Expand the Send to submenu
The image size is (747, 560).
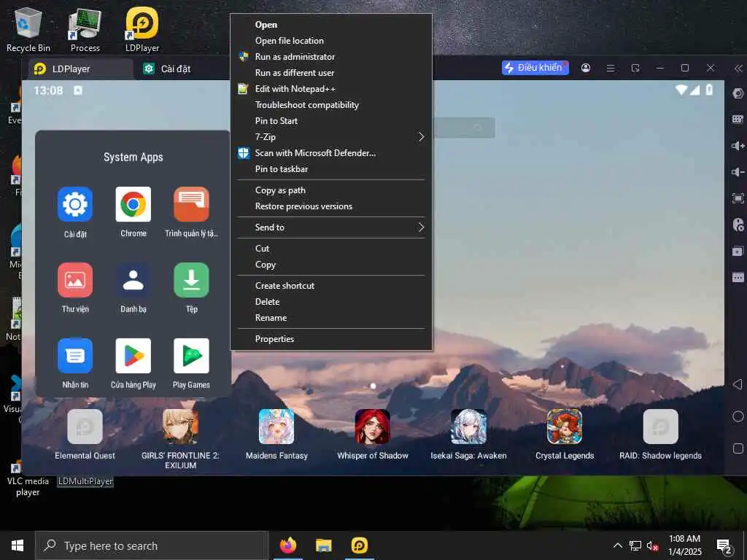pos(331,227)
